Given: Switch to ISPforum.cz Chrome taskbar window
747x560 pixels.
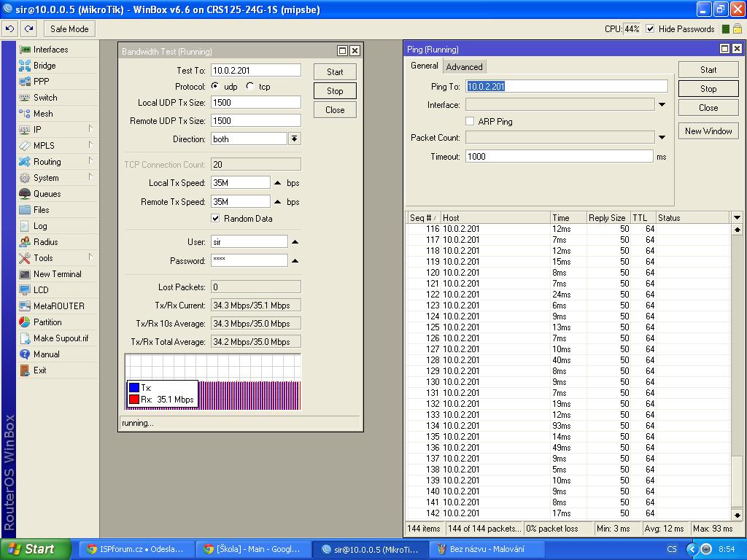Looking at the screenshot, I should pyautogui.click(x=136, y=549).
